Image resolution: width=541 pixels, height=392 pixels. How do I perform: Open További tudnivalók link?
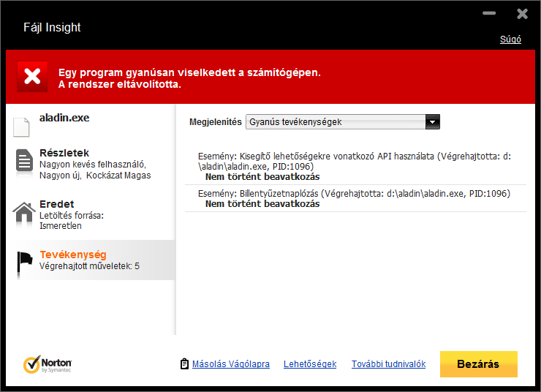pyautogui.click(x=388, y=364)
